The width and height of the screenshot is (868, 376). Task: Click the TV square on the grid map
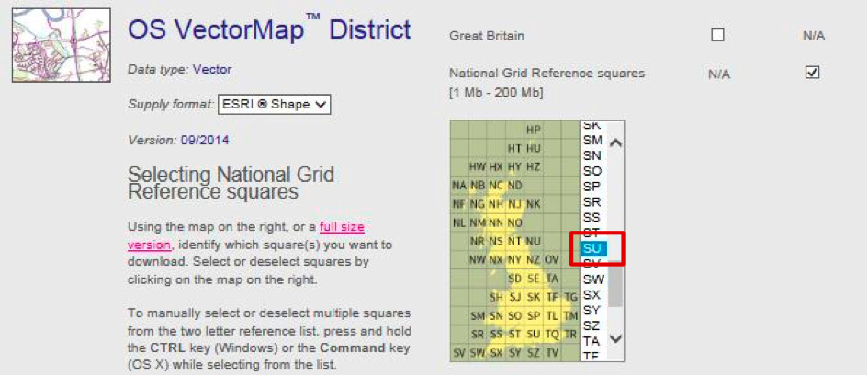coord(551,353)
